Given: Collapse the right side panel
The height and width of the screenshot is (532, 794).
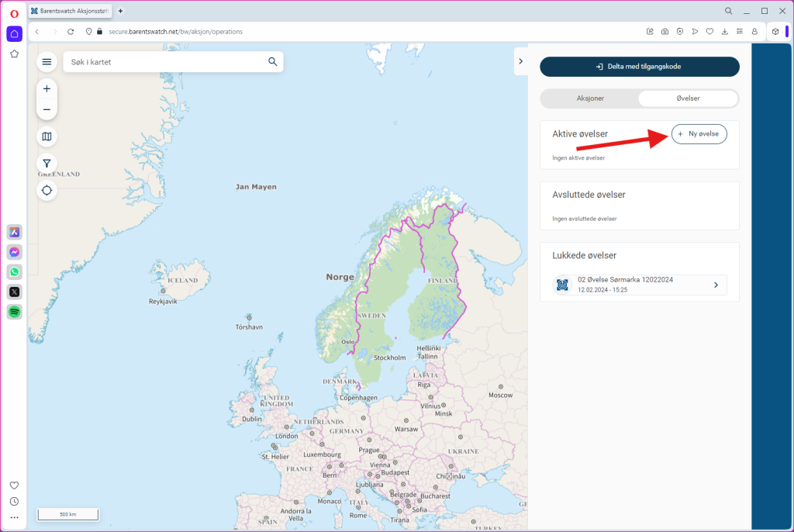Looking at the screenshot, I should coord(521,61).
